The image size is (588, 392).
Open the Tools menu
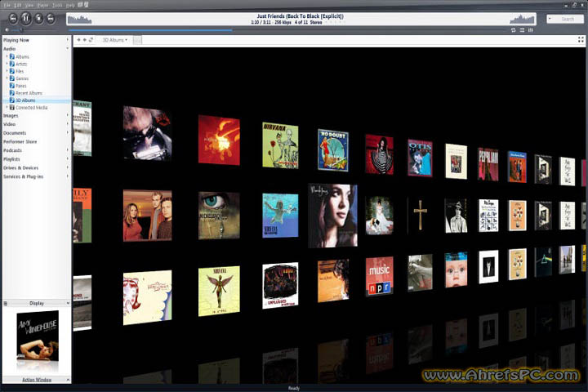click(x=57, y=5)
